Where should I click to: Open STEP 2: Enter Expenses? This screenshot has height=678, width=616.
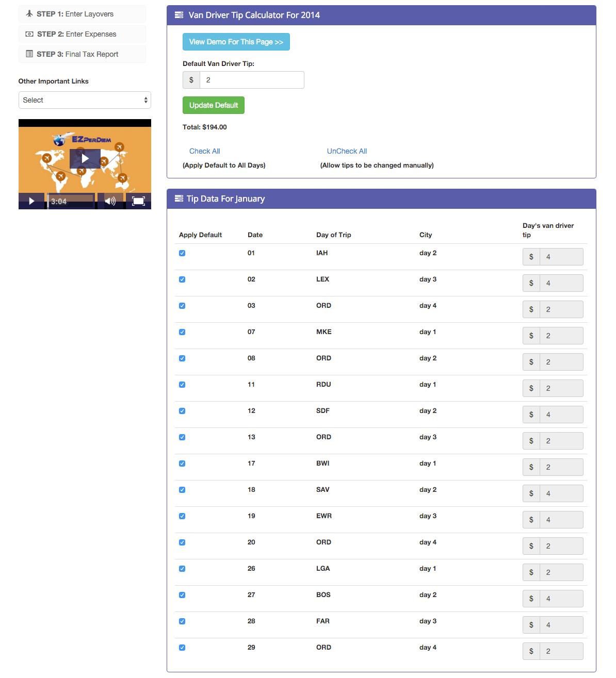pos(76,34)
